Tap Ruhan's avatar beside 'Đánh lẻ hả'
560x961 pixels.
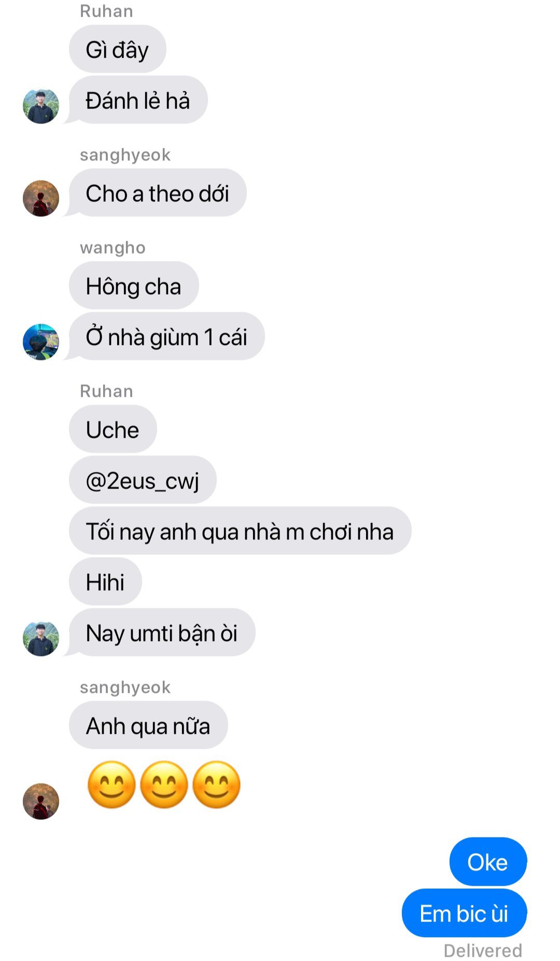pos(41,106)
